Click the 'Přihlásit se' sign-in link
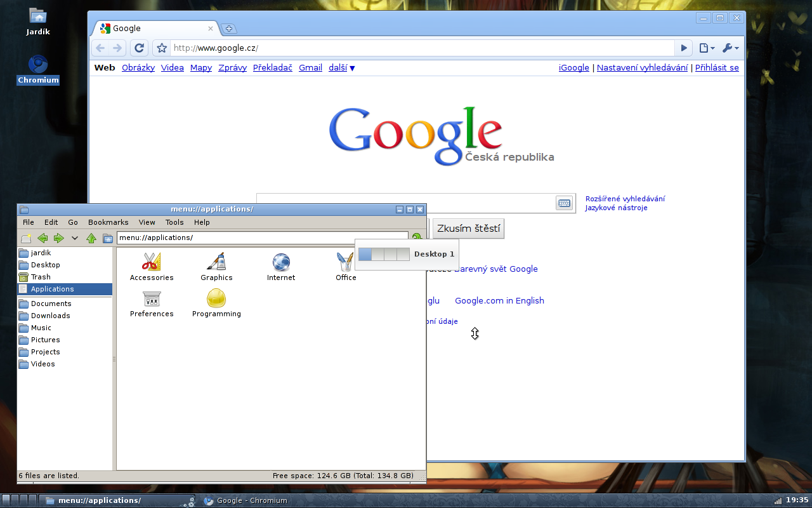Screen dimensions: 812x508 click(x=717, y=68)
